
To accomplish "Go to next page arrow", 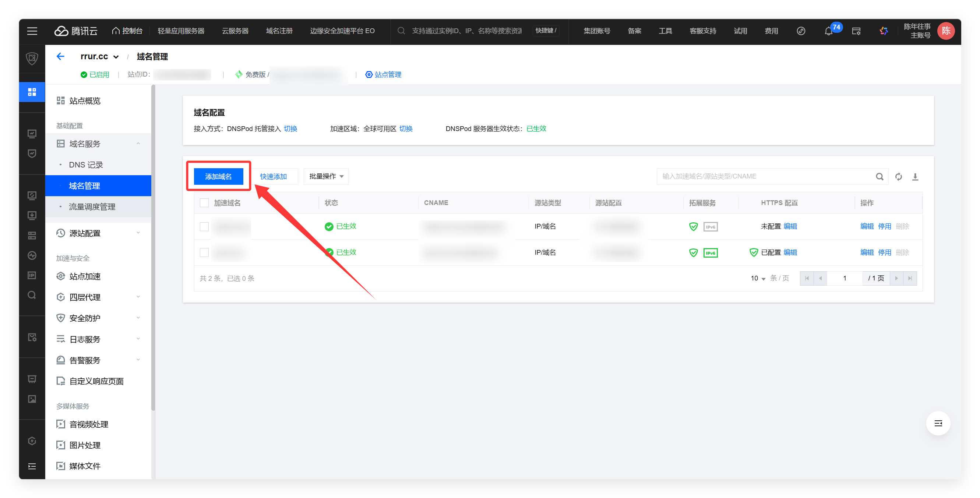I will pos(896,279).
